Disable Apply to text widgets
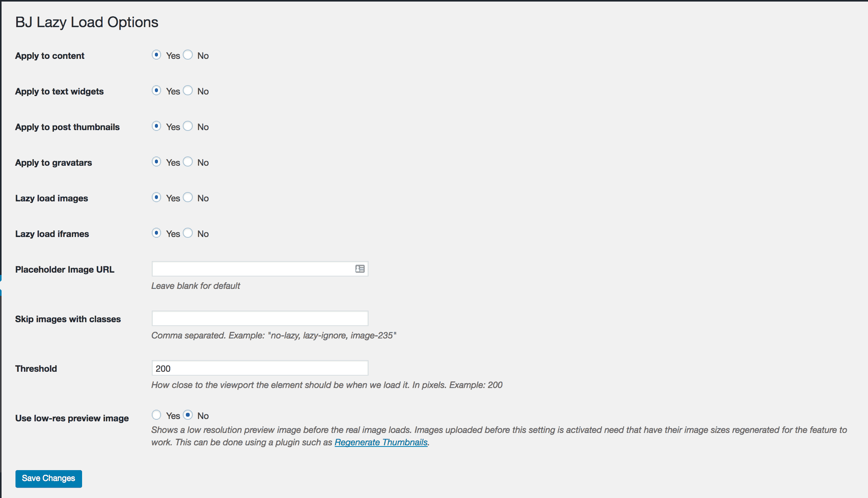 pos(188,90)
